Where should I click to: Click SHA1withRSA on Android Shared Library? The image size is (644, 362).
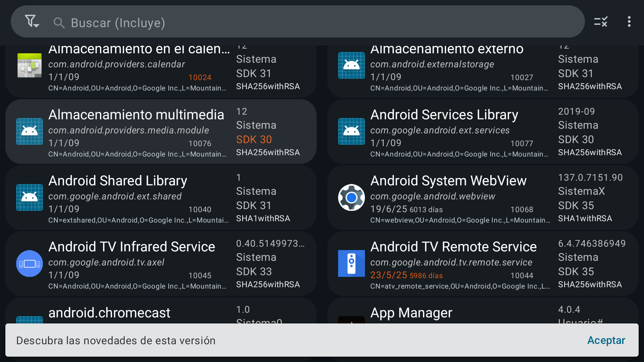[263, 218]
